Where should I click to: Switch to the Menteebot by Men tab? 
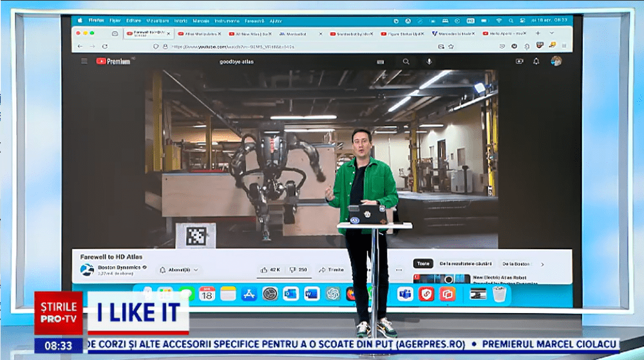pyautogui.click(x=352, y=33)
